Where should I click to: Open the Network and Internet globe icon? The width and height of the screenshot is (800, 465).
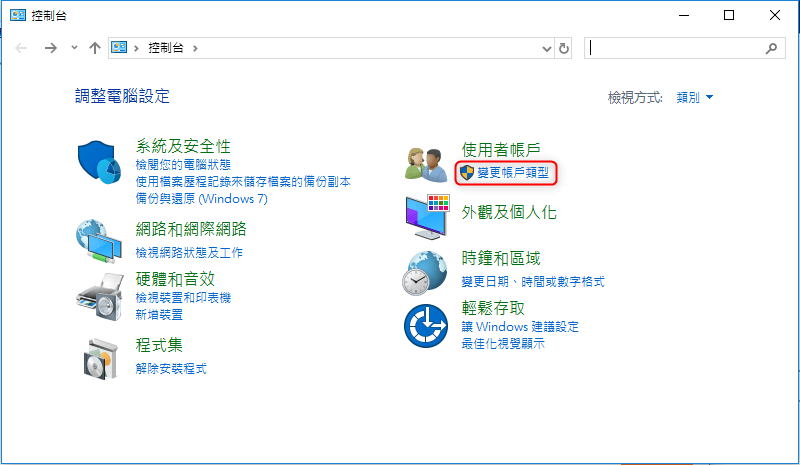(x=103, y=239)
